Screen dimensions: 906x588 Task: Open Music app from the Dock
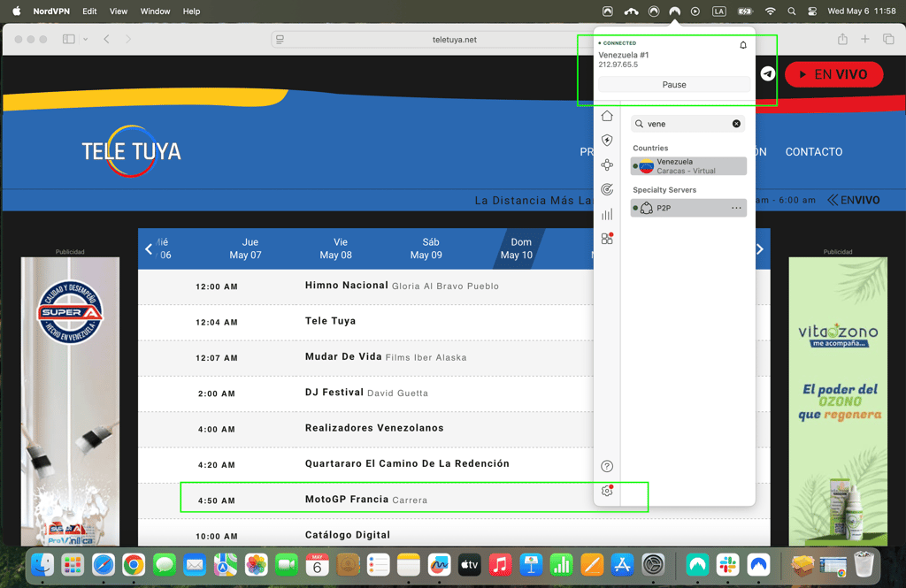pos(500,565)
